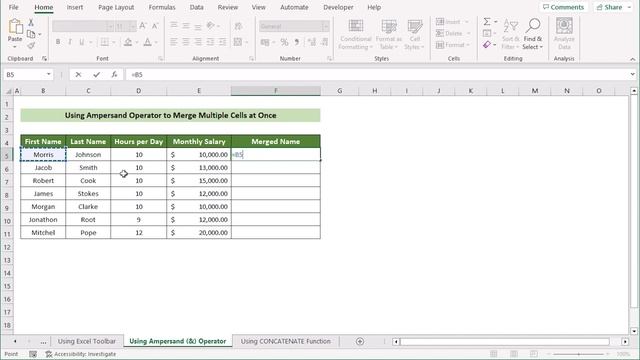
Task: Click the Format Painter brush icon
Action: [x=31, y=46]
